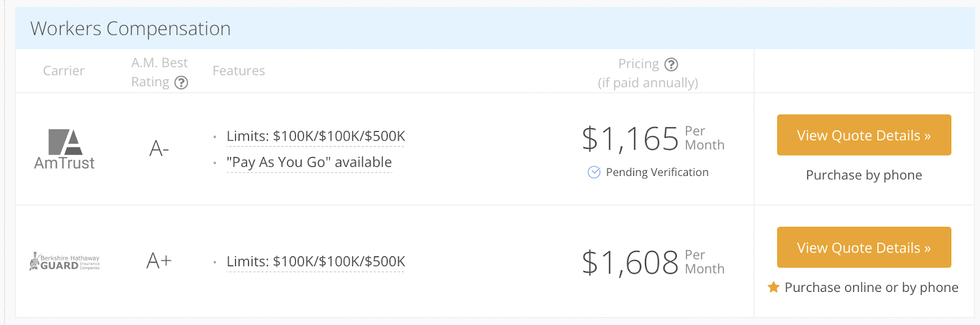Click the $1,608 per month price

click(x=630, y=262)
